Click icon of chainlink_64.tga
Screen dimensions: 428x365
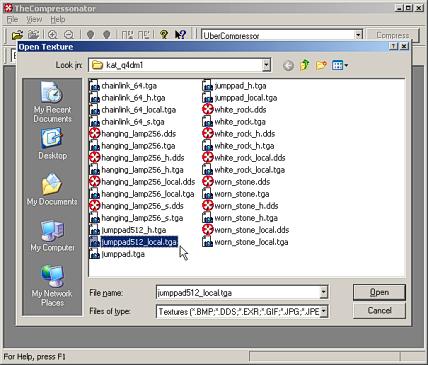tap(95, 86)
